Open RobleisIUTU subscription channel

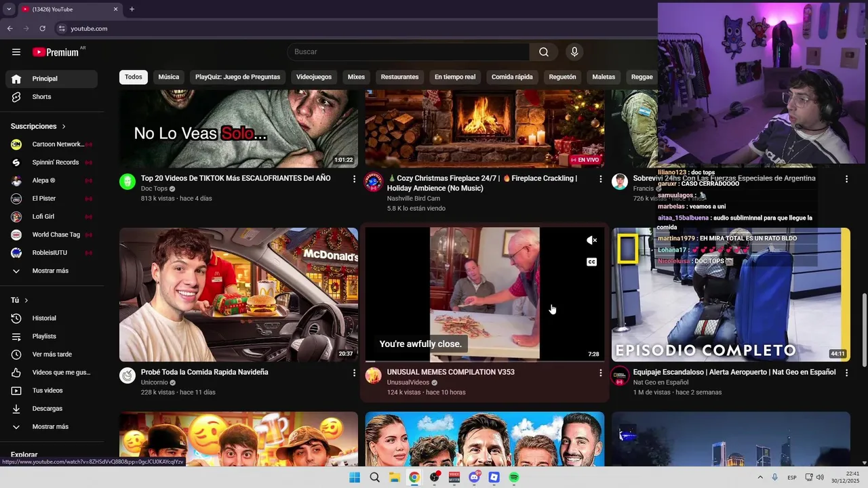tap(52, 253)
